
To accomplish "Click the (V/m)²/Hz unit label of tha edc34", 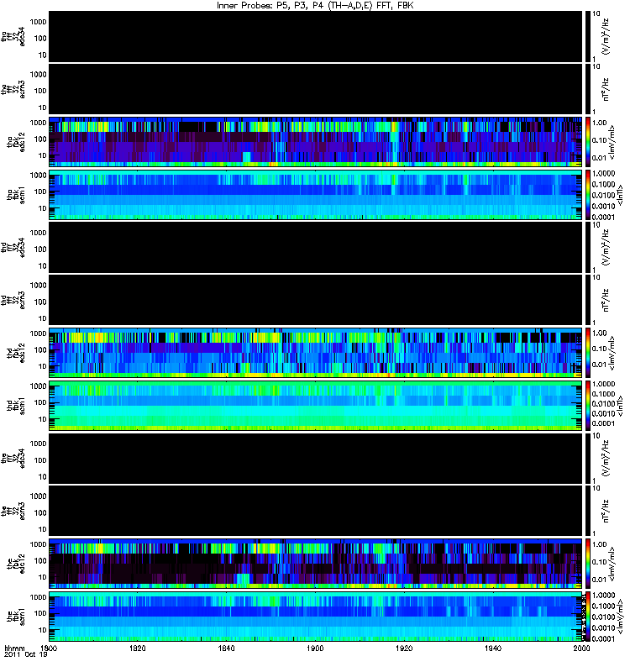I will click(x=606, y=36).
